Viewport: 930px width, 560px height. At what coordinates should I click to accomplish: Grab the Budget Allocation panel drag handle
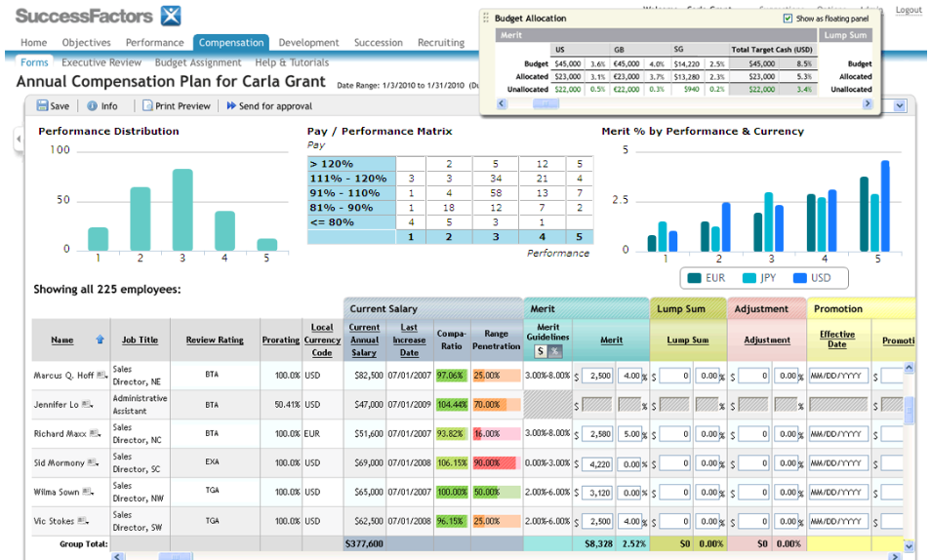pyautogui.click(x=485, y=19)
